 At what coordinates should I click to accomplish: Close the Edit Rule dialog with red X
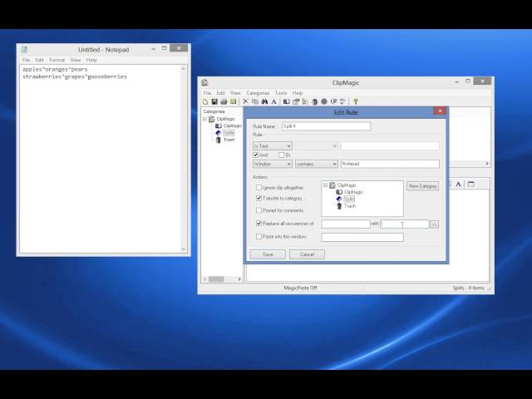[440, 111]
